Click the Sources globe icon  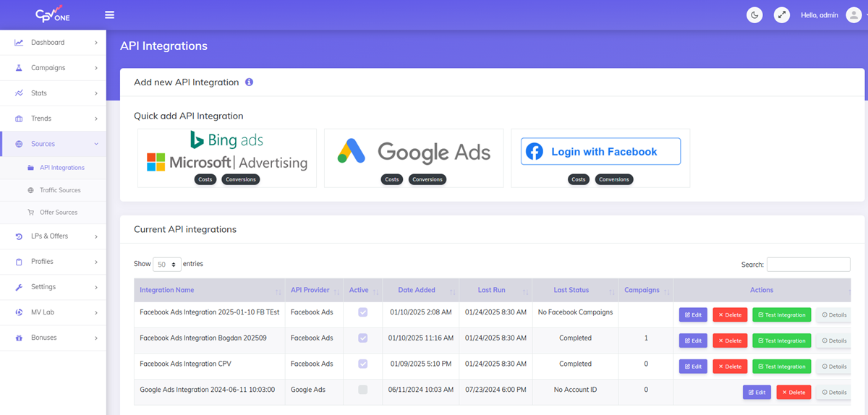tap(19, 144)
